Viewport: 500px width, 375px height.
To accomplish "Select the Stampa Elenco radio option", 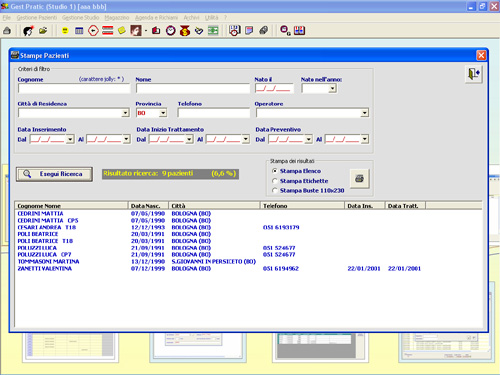I will (x=275, y=171).
